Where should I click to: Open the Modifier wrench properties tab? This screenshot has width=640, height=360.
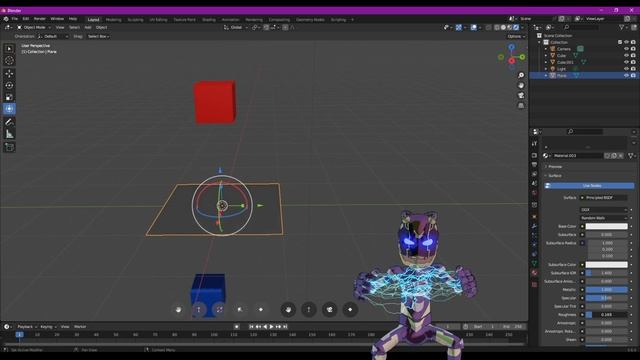[x=534, y=226]
